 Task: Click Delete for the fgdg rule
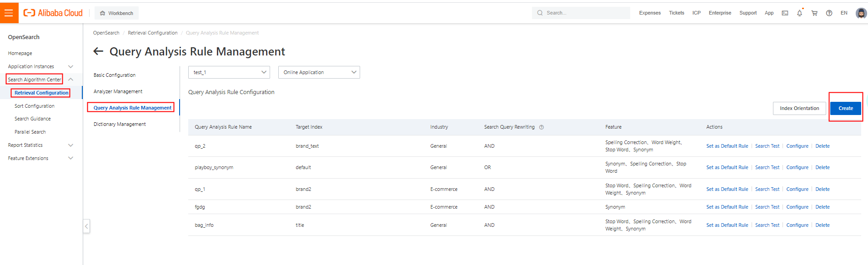pos(822,207)
